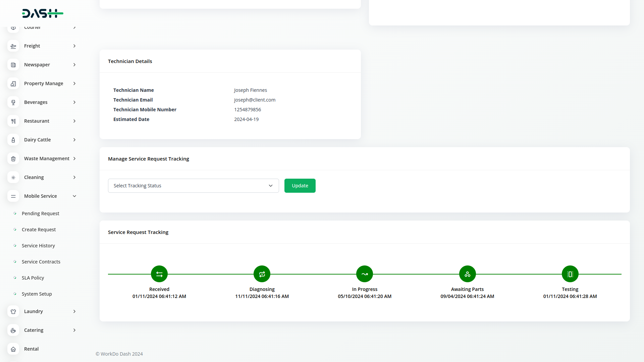The image size is (644, 362).
Task: Open the Rental sidebar link
Action: 31,349
